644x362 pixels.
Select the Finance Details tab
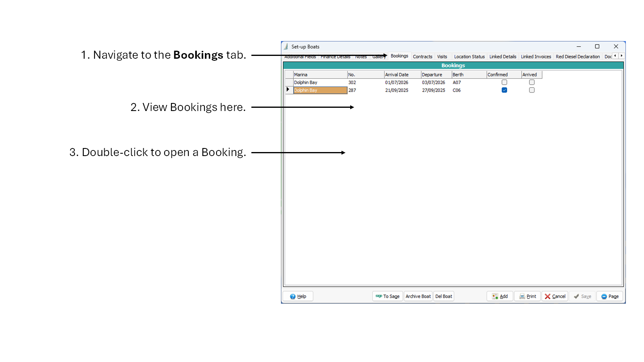tap(335, 57)
